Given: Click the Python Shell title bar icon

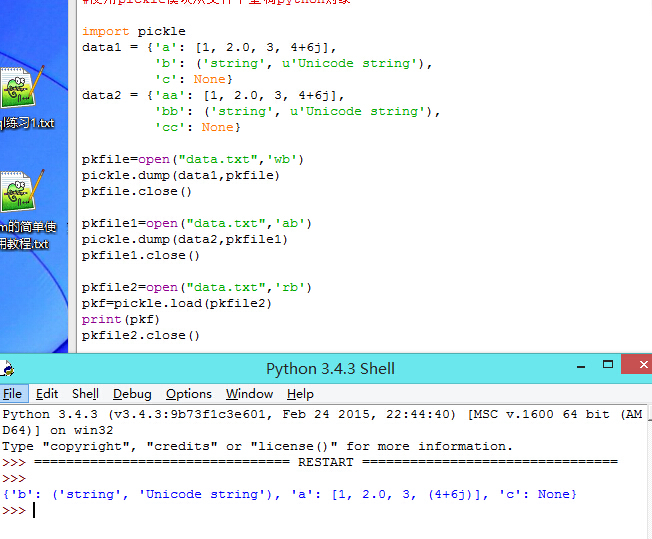Looking at the screenshot, I should [6, 369].
